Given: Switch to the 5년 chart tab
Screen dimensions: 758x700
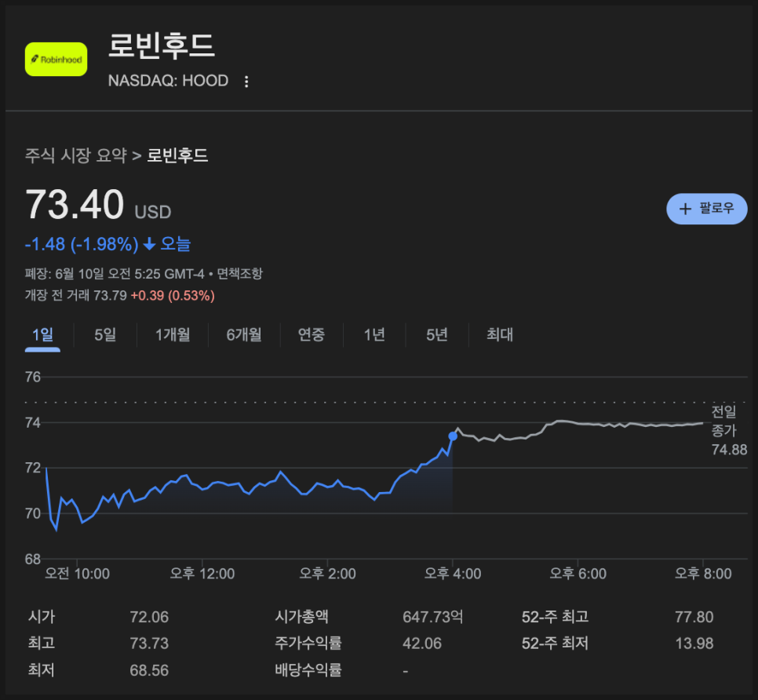Looking at the screenshot, I should point(437,334).
